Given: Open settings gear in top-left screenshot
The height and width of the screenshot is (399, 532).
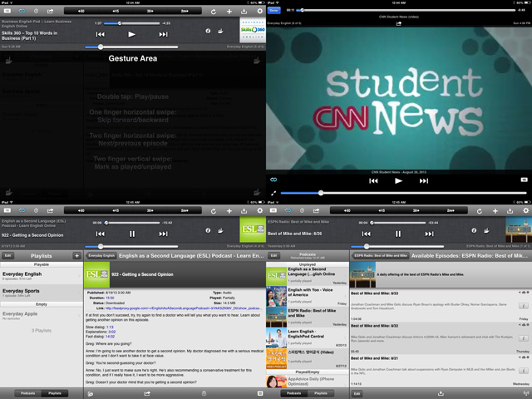Looking at the screenshot, I should pyautogui.click(x=259, y=11).
